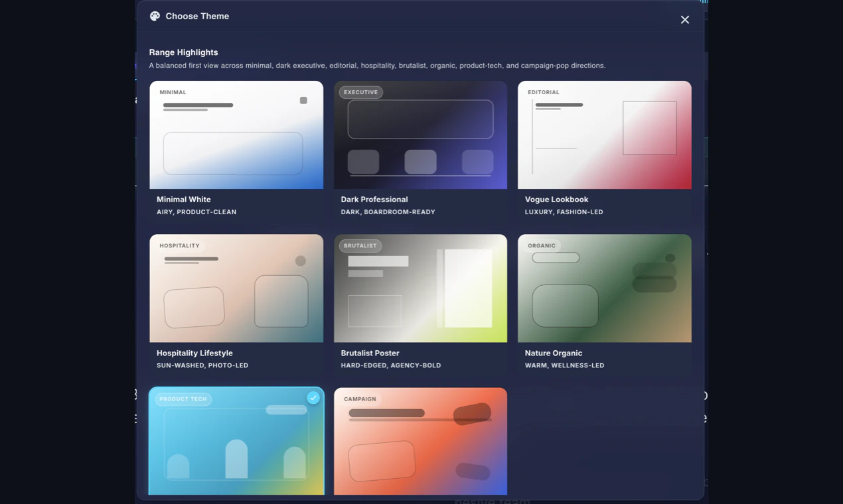This screenshot has height=504, width=843.
Task: Close the Choose Theme dialog
Action: click(x=685, y=20)
